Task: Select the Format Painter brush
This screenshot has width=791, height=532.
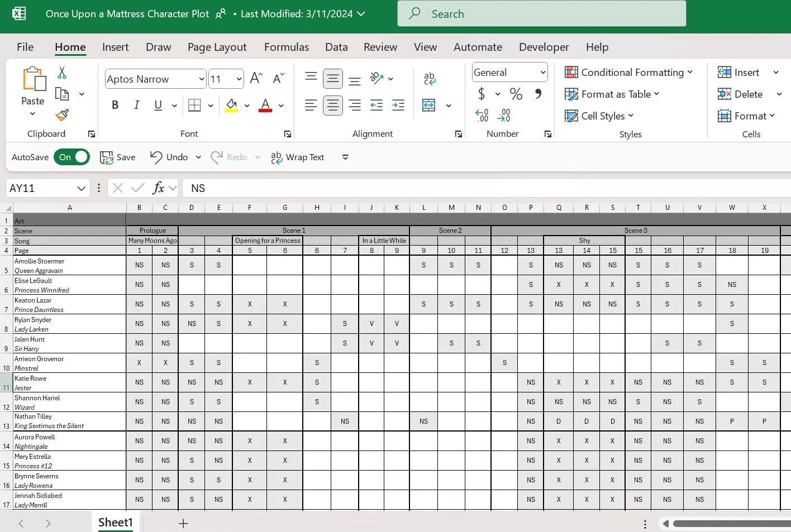Action: (62, 115)
